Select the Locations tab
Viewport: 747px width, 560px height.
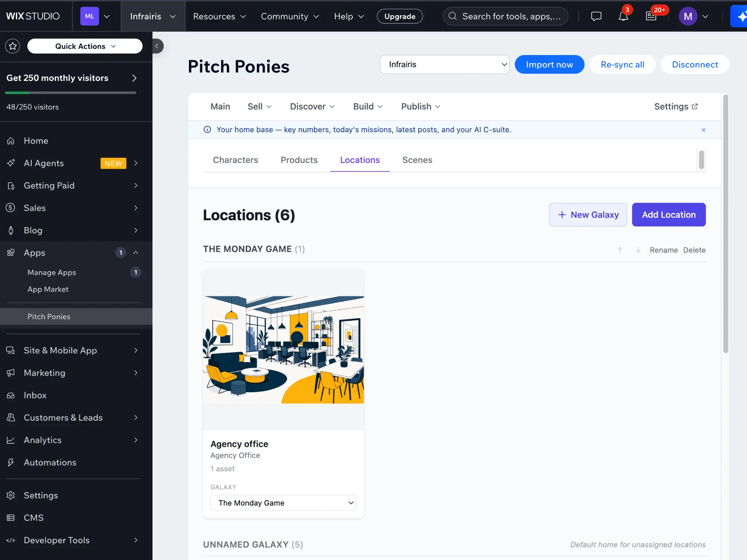coord(360,160)
